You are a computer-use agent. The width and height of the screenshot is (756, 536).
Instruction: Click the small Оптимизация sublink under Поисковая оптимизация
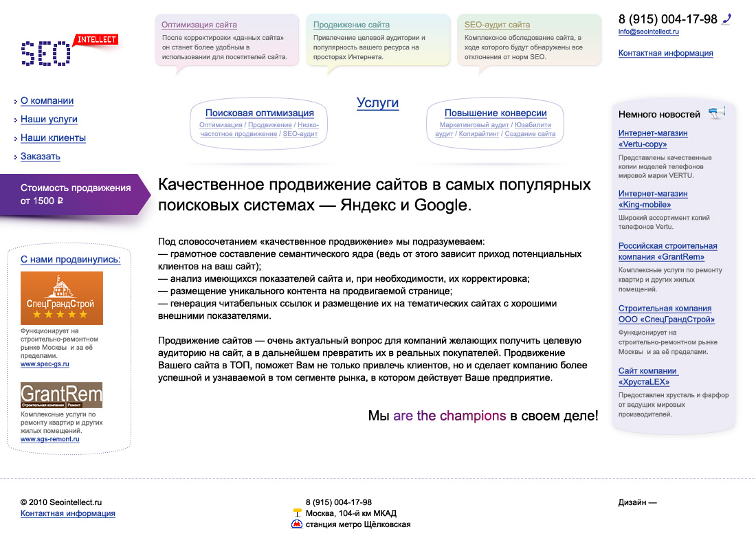click(x=221, y=125)
